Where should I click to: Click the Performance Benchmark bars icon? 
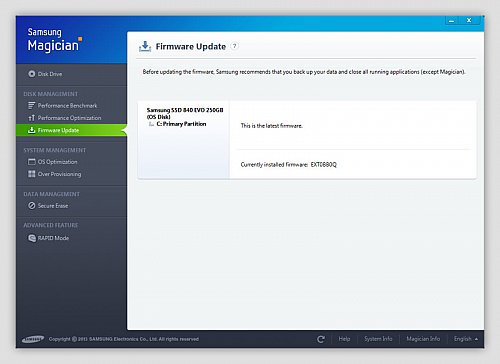[32, 106]
